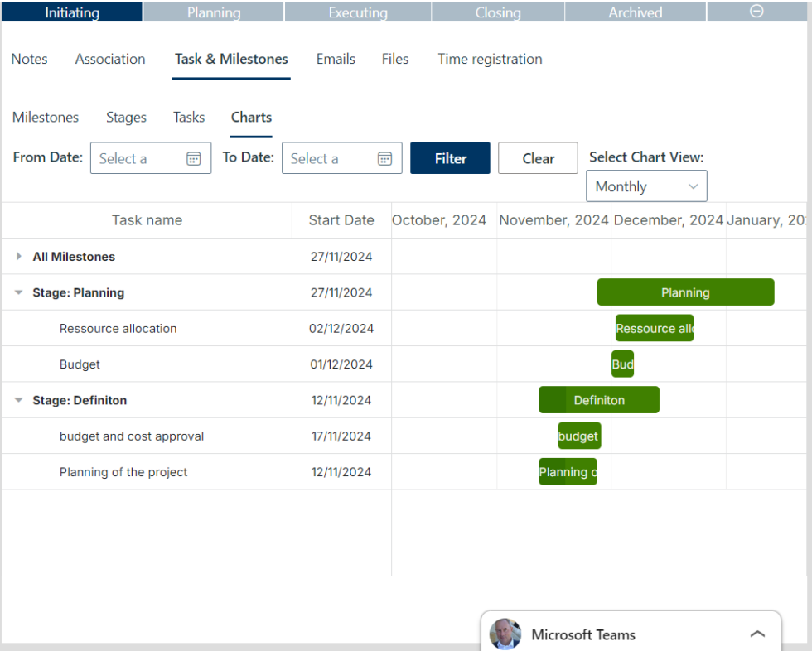This screenshot has width=812, height=651.
Task: Collapse the Stage: Definiton row
Action: pos(18,399)
